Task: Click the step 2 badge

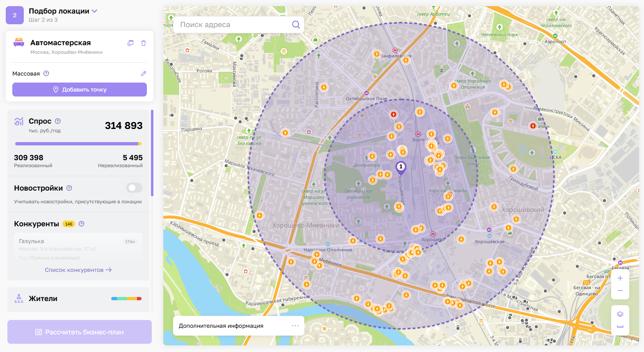Action: coord(15,15)
